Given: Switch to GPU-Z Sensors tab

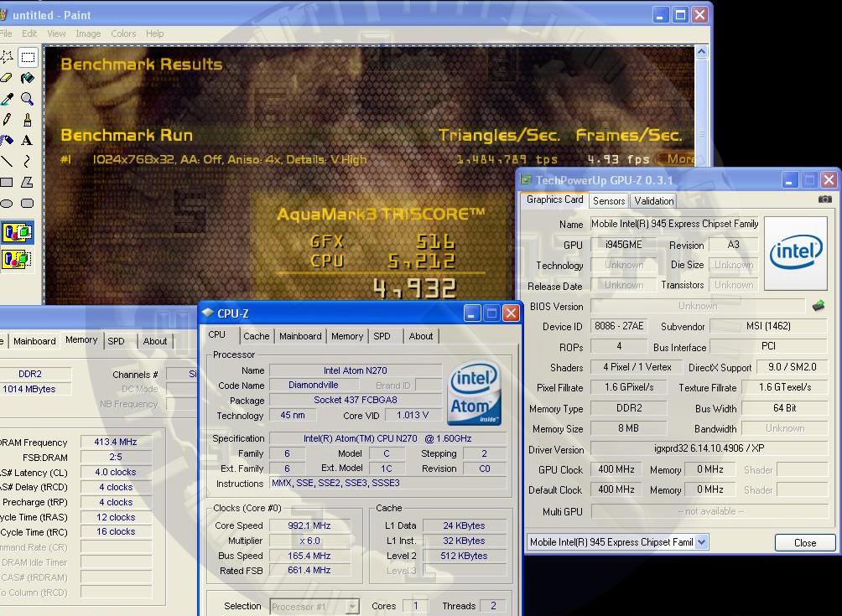Looking at the screenshot, I should pyautogui.click(x=608, y=200).
